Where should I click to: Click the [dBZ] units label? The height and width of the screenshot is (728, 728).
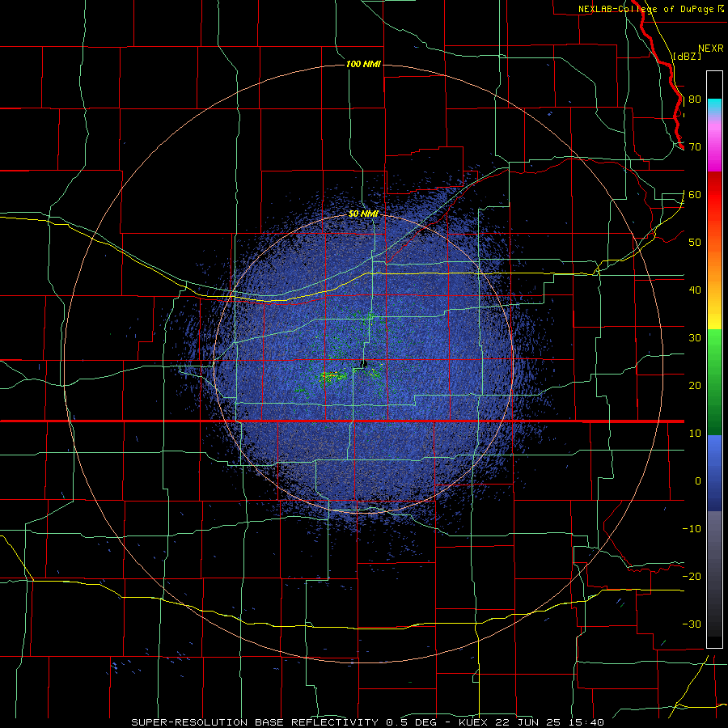pos(687,57)
